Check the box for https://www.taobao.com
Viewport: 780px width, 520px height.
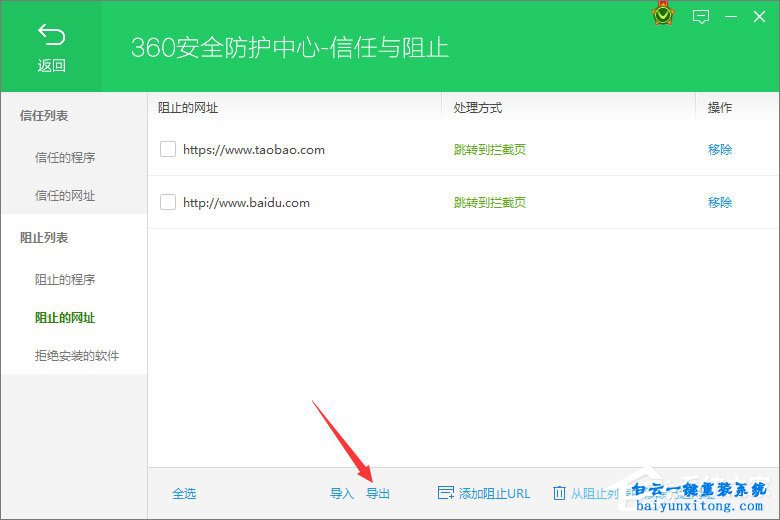168,149
